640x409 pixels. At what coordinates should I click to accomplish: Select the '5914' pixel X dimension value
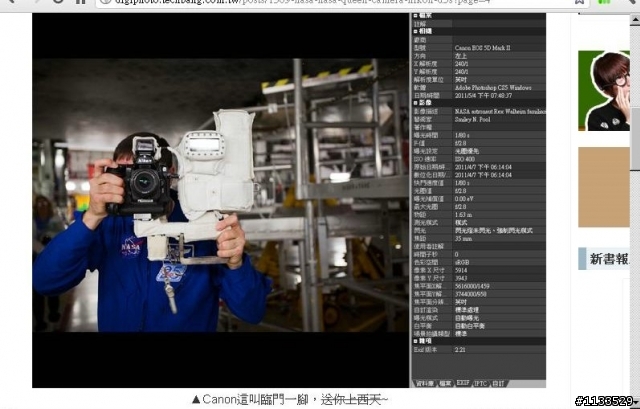click(x=461, y=270)
